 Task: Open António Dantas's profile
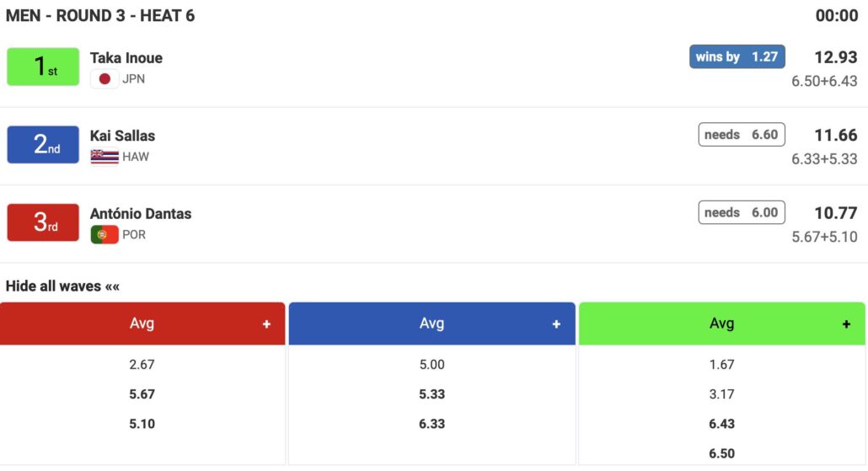pos(141,214)
